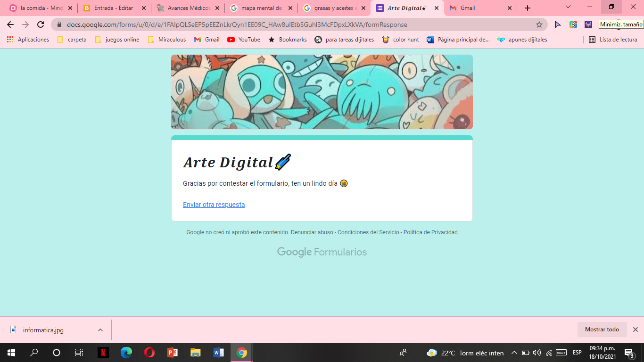Open the notification center icon
Image resolution: width=644 pixels, height=362 pixels.
click(629, 353)
